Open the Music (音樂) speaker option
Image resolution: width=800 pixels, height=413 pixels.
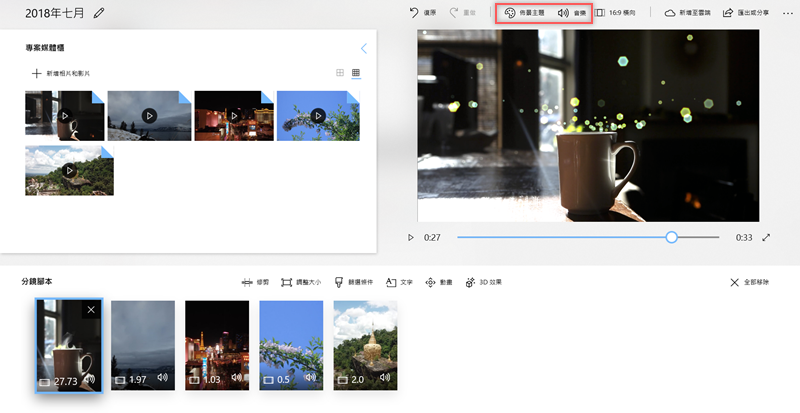[x=571, y=13]
